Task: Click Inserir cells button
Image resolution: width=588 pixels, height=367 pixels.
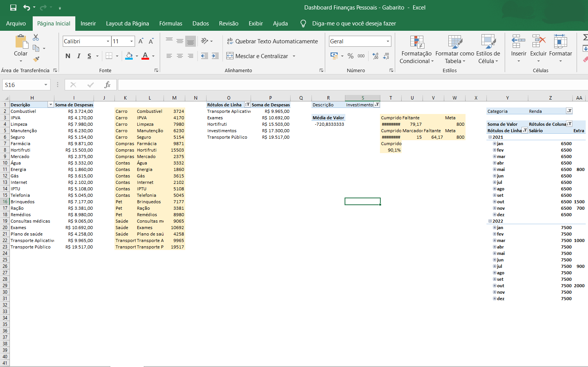Action: click(518, 49)
